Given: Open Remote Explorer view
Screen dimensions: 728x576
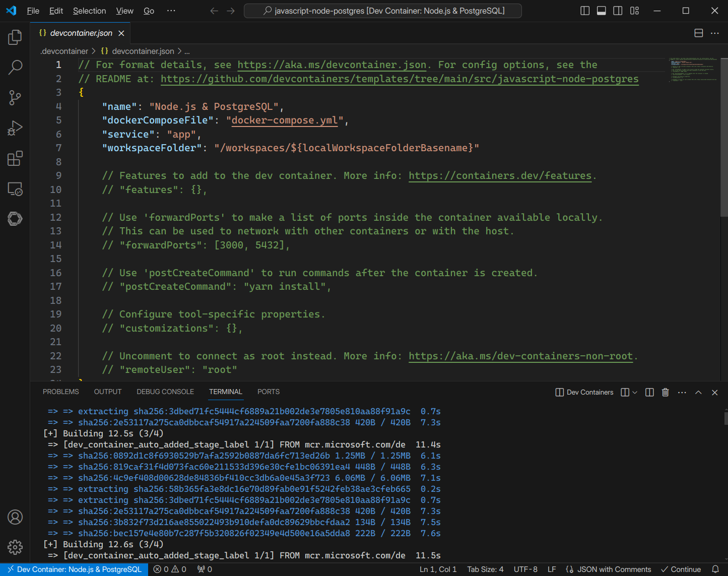Looking at the screenshot, I should 15,189.
